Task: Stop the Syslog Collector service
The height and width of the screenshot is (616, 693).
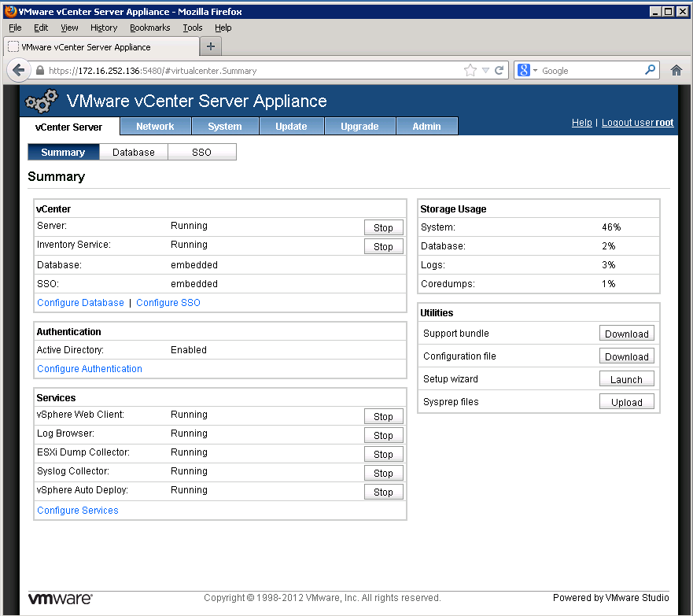Action: click(384, 474)
